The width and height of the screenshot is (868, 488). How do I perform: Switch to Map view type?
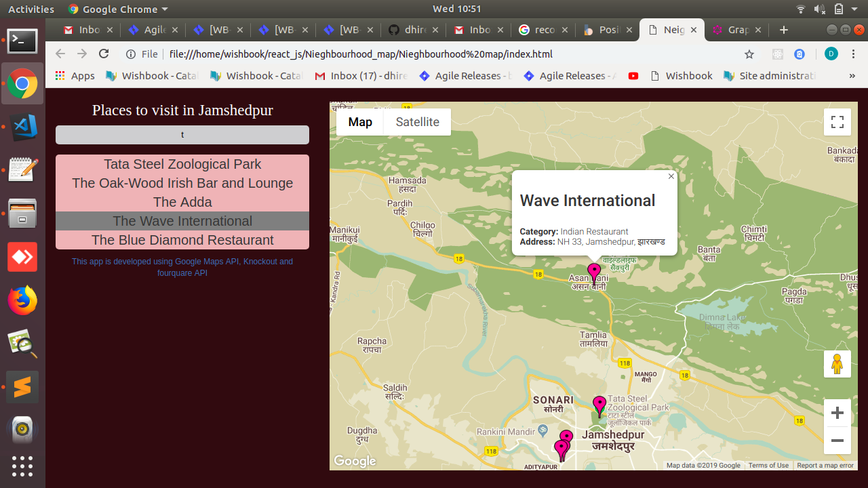[x=360, y=122]
